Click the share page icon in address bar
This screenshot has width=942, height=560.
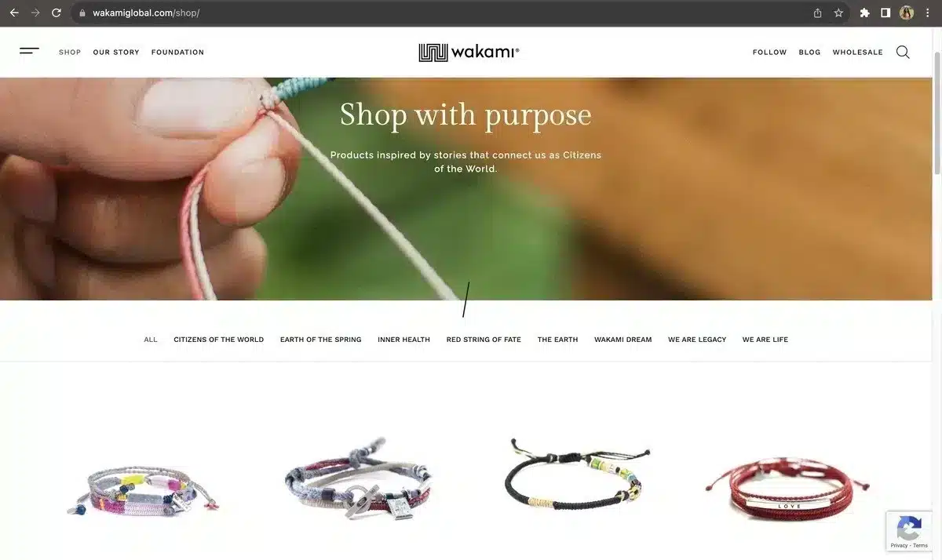(817, 13)
